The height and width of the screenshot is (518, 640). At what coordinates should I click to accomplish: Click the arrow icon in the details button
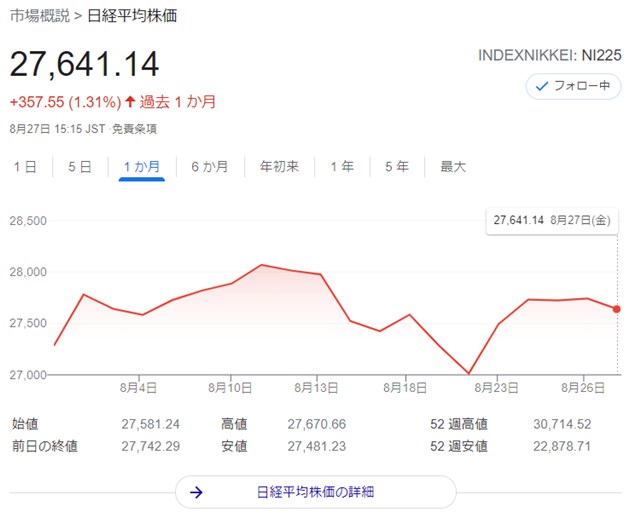point(196,492)
